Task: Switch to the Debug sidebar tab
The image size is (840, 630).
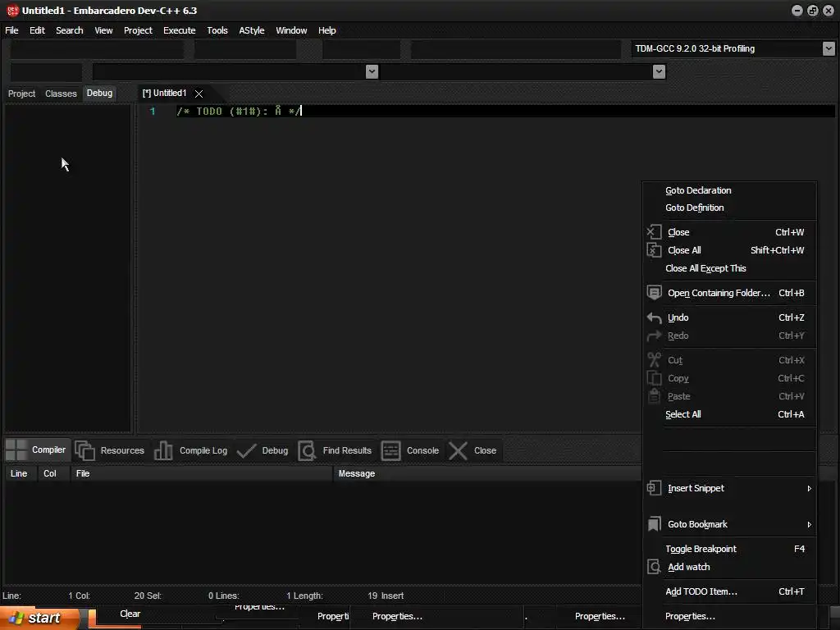Action: pyautogui.click(x=99, y=94)
